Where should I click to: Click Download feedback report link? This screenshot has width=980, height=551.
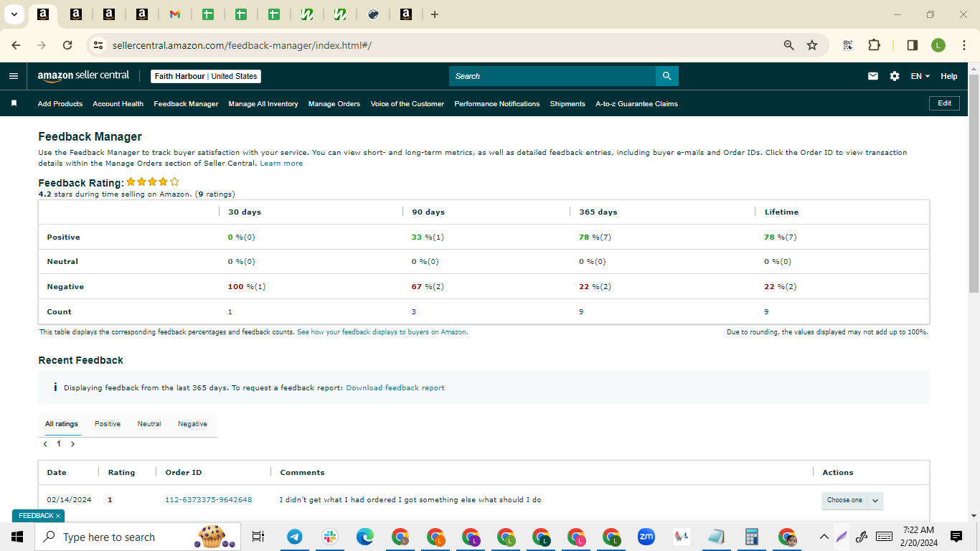pos(395,388)
